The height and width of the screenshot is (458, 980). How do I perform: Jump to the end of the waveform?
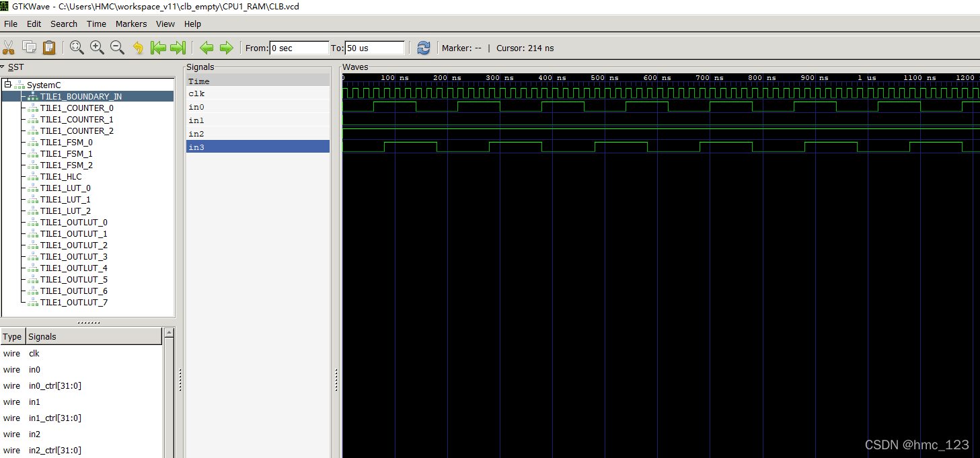click(178, 47)
